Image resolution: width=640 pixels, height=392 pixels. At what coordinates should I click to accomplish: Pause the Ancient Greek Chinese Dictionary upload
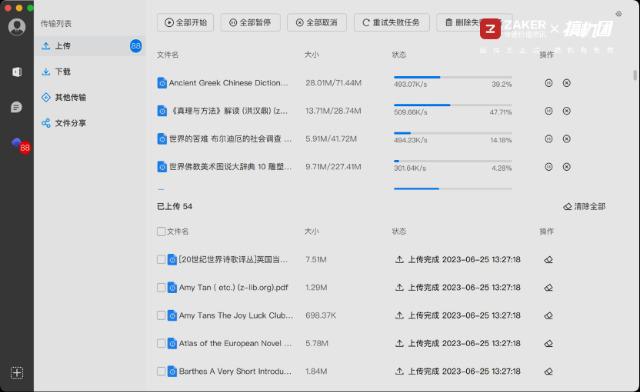548,83
